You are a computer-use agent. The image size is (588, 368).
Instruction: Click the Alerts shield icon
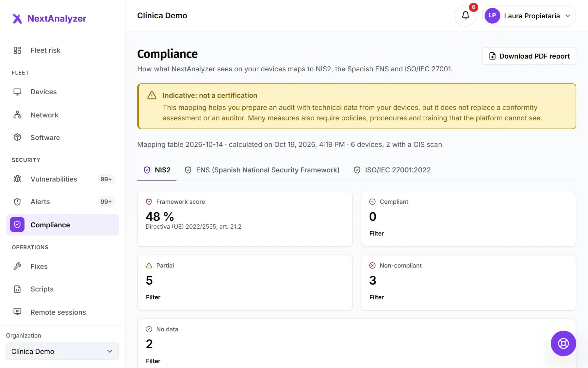coord(17,202)
